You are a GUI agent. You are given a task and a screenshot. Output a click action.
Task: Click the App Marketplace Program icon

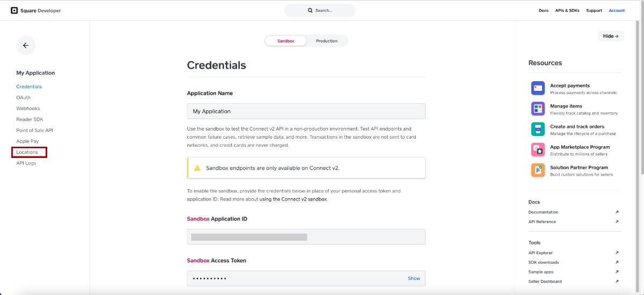tap(538, 149)
